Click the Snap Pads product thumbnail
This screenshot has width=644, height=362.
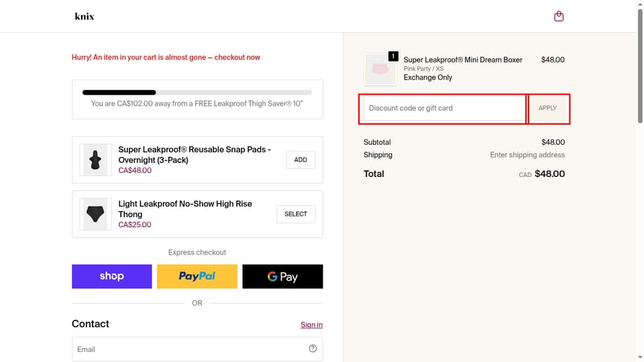coord(95,160)
